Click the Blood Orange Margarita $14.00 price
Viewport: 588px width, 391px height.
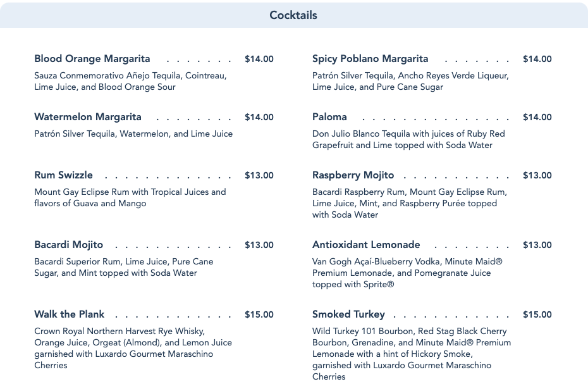pos(259,59)
